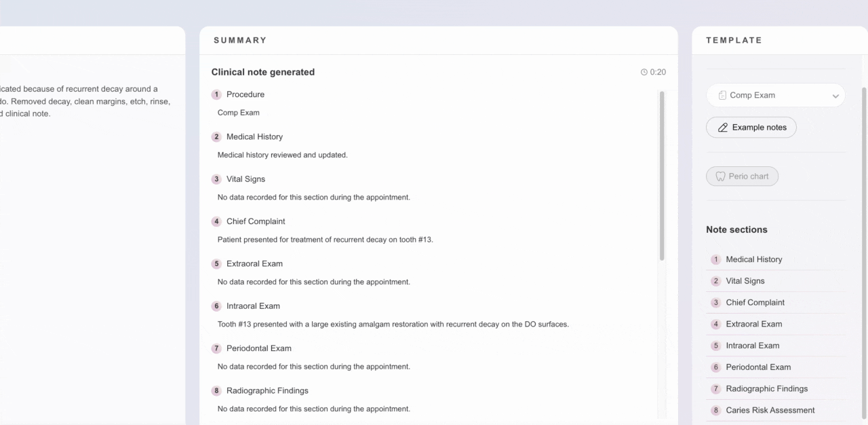Click number badge 6 beside Intraoral Exam
Viewport: 868px width, 425px height.
[x=216, y=306]
